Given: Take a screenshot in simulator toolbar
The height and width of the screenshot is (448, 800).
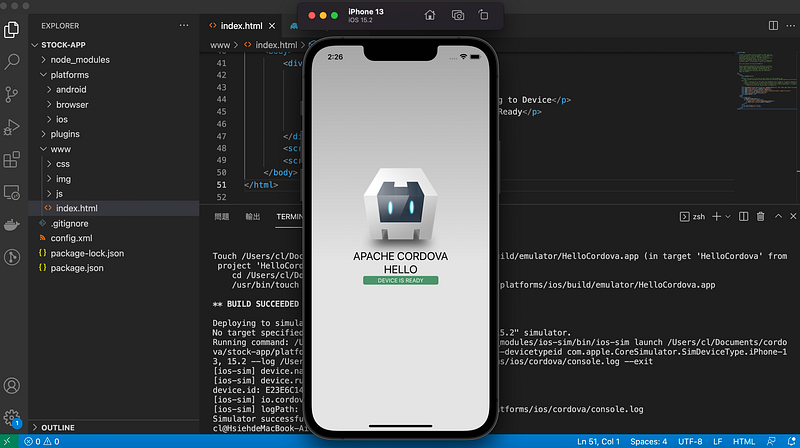Looking at the screenshot, I should pyautogui.click(x=458, y=15).
